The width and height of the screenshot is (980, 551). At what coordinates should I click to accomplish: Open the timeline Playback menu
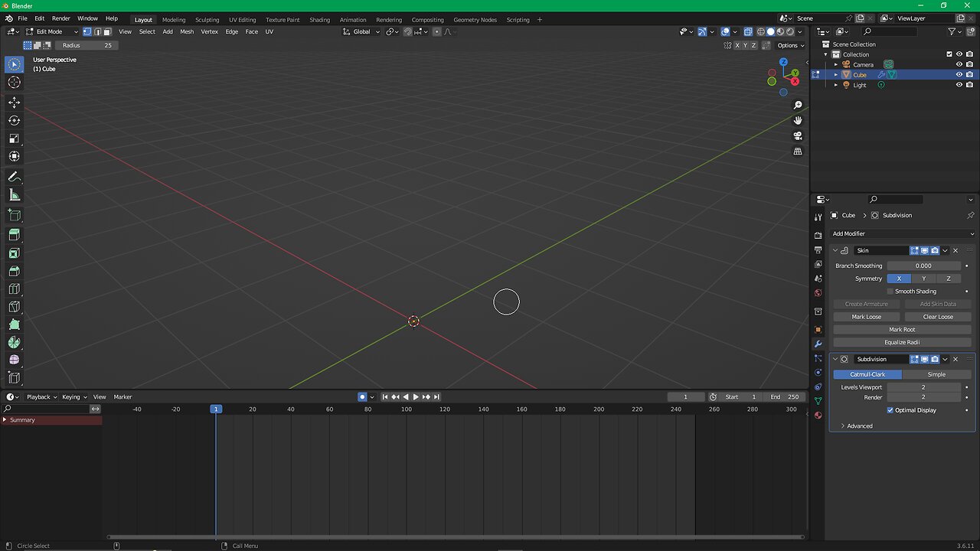pos(41,396)
